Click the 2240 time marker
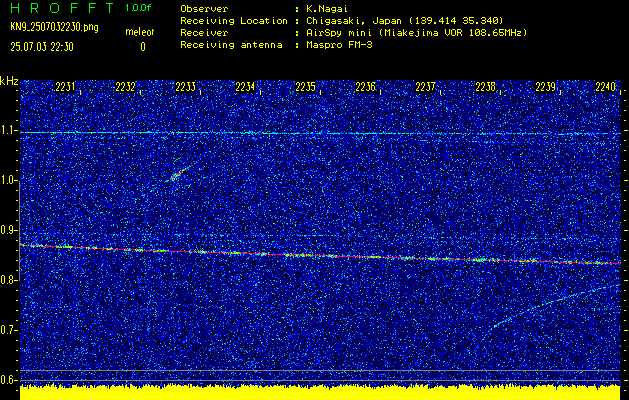The height and width of the screenshot is (400, 629). 605,87
